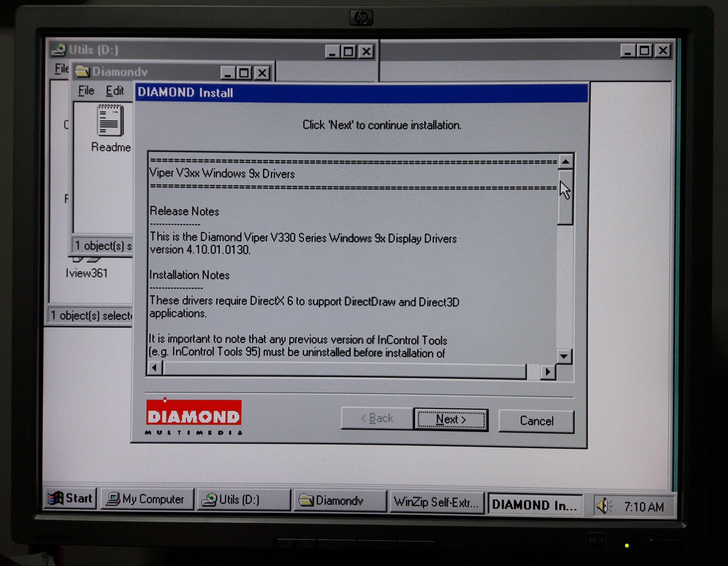This screenshot has height=566, width=728.
Task: Open the Readme file icon in Diamondv window
Action: (111, 128)
